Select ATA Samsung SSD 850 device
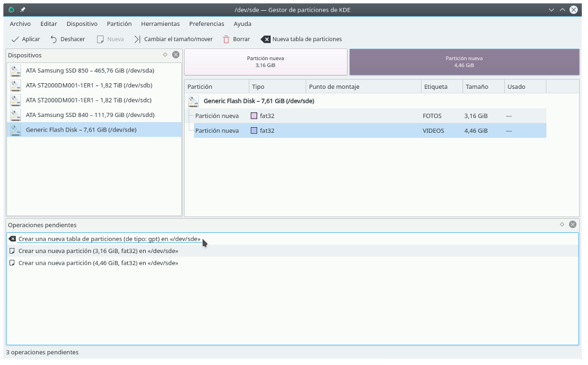The image size is (588, 365). coord(90,71)
